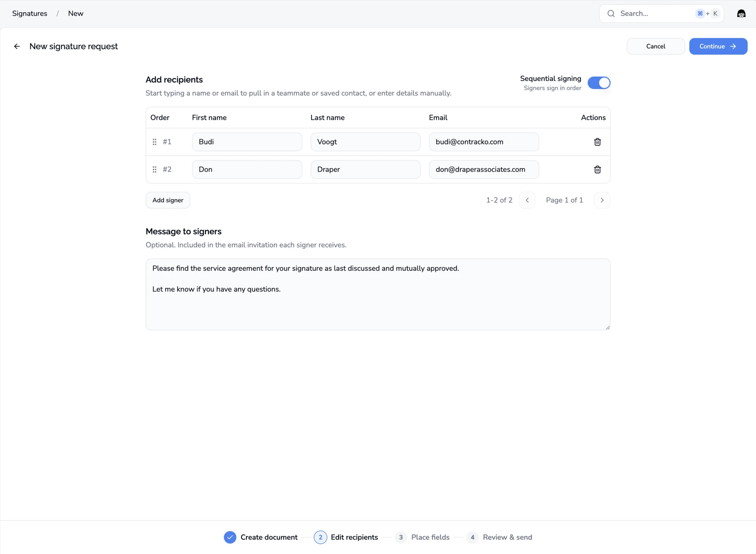The image size is (756, 554).
Task: Edit first name field containing Budi
Action: (x=247, y=142)
